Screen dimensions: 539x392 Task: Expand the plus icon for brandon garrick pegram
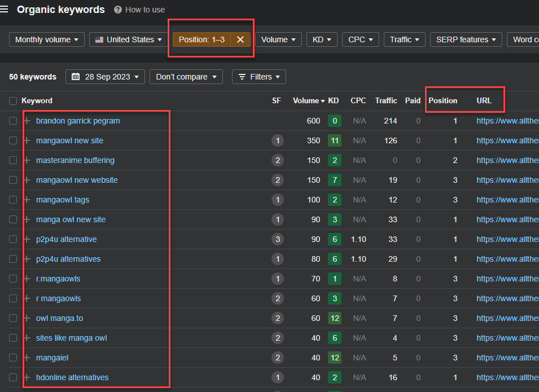coord(27,121)
